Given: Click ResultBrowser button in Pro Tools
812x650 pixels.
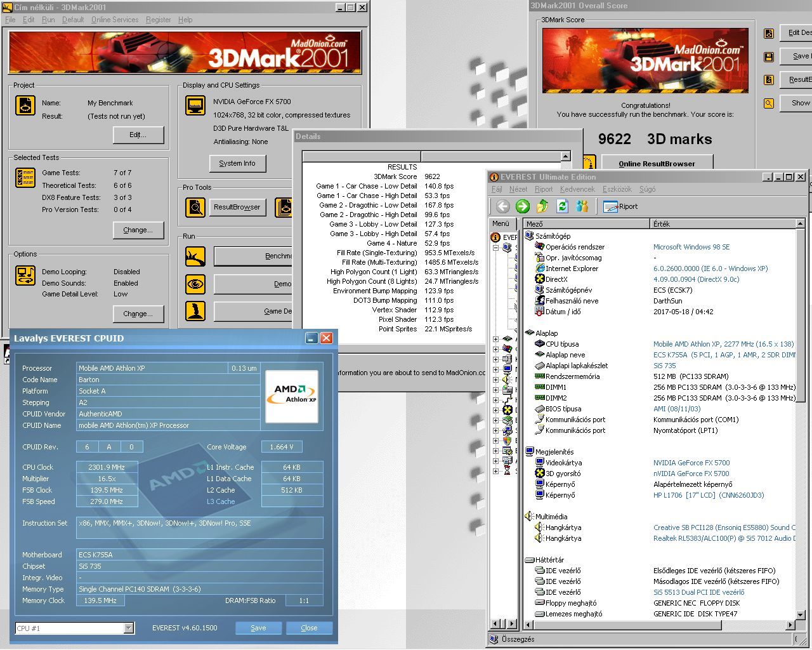Looking at the screenshot, I should (237, 207).
